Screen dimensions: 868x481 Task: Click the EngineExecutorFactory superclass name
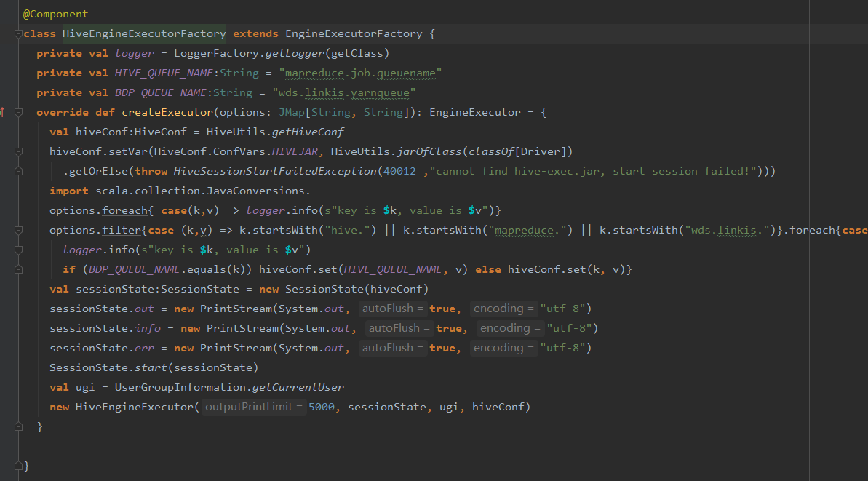click(x=354, y=33)
